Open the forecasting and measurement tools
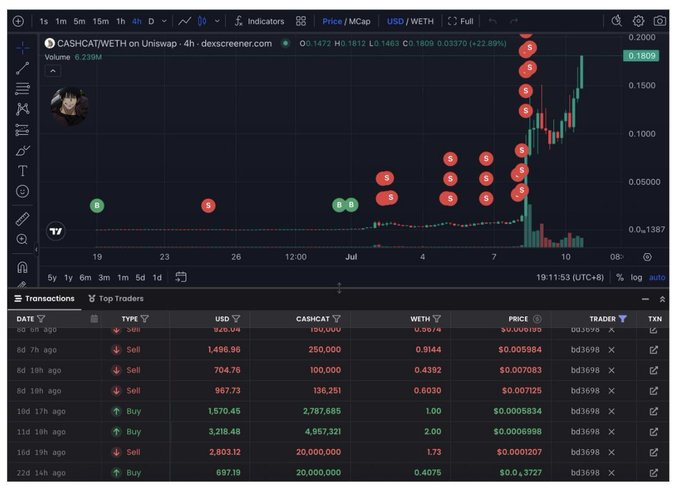This screenshot has height=490, width=680. (23, 130)
